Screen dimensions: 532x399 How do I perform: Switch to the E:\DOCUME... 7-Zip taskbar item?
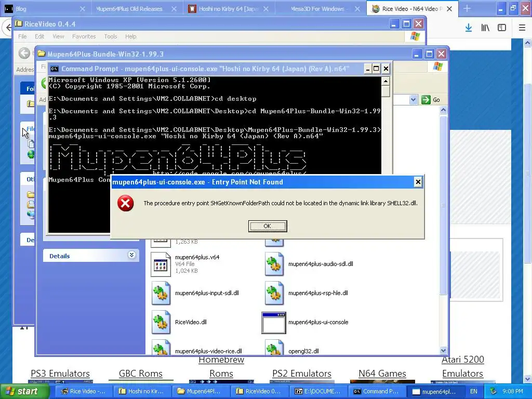[318, 392]
